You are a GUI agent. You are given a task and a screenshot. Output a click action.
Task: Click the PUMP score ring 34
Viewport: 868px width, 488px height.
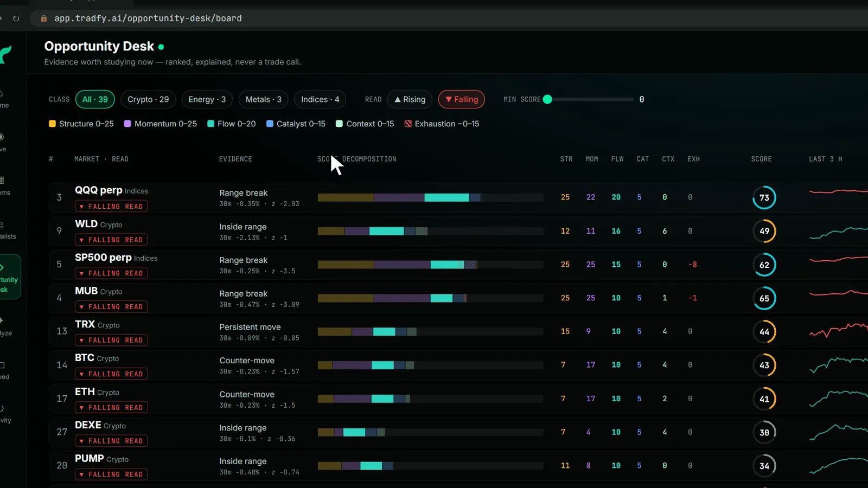coord(764,466)
